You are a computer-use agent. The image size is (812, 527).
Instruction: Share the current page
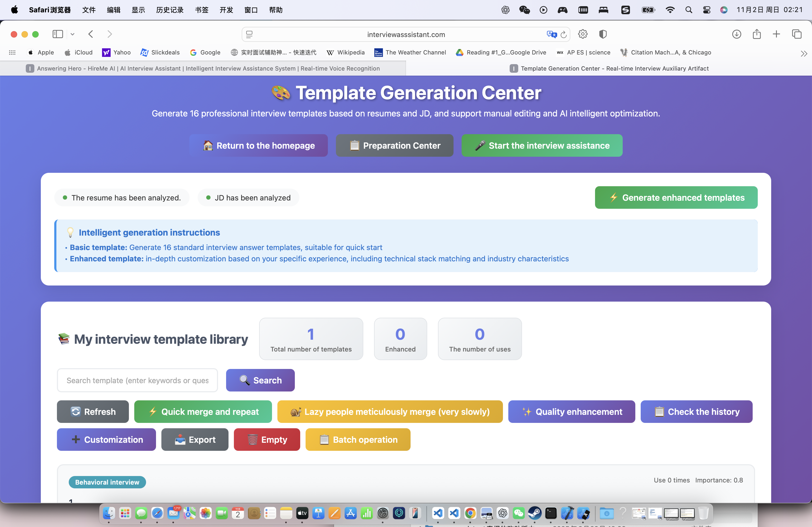coord(757,34)
